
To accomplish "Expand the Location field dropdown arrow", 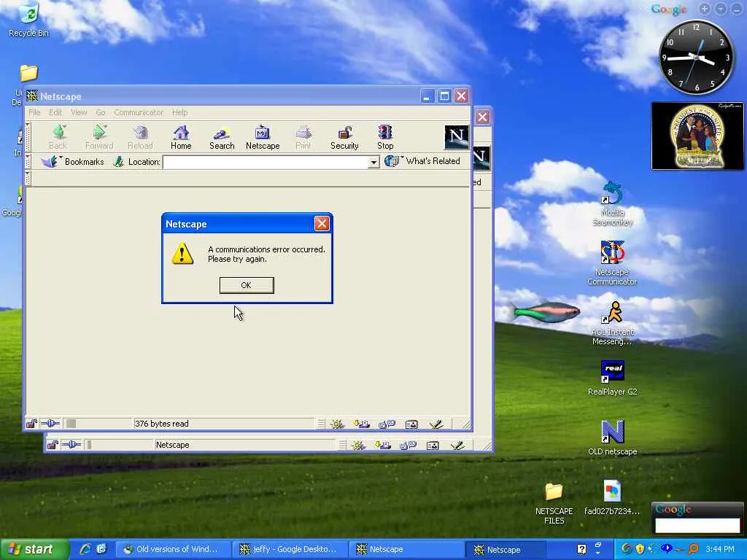I will coord(374,163).
